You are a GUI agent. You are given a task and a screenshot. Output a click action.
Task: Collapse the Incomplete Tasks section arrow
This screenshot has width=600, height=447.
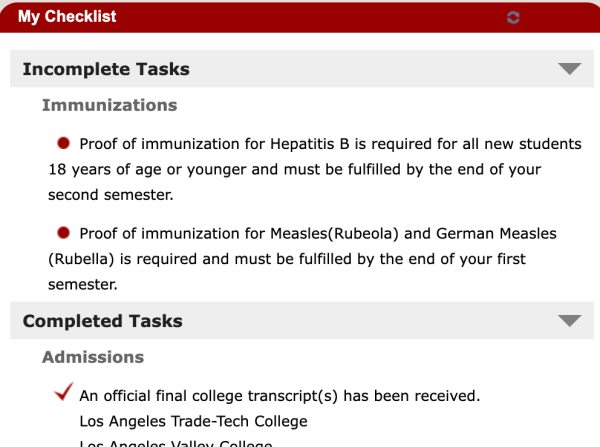[x=569, y=69]
